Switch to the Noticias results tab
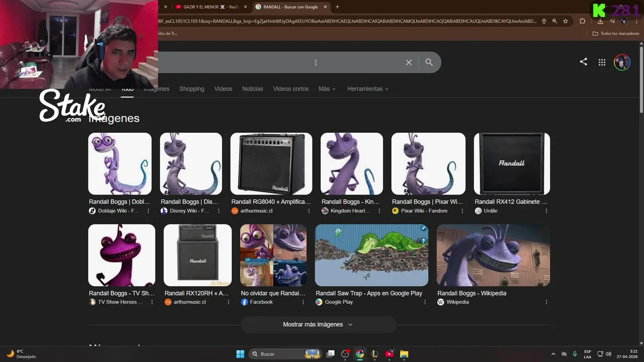Viewport: 644px width, 362px height. (253, 89)
